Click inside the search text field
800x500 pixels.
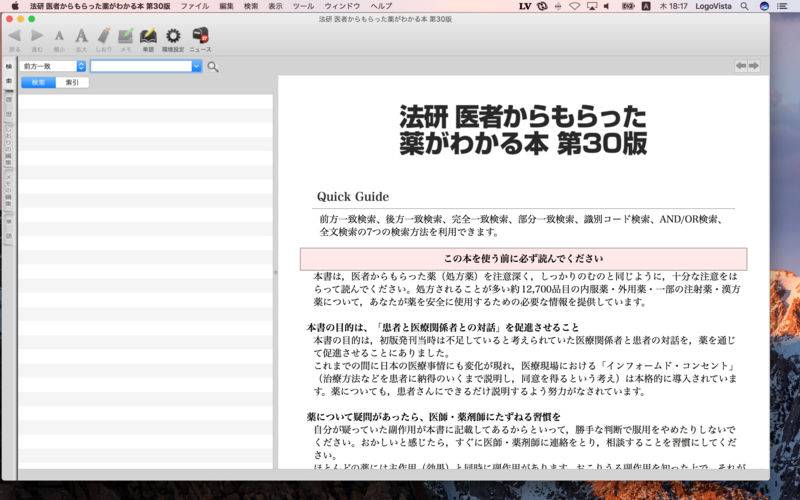click(140, 66)
